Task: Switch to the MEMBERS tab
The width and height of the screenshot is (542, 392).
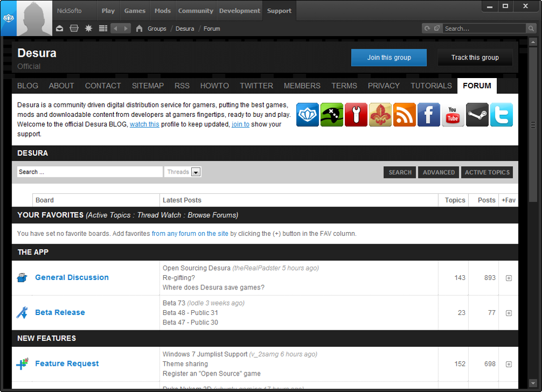Action: tap(302, 86)
